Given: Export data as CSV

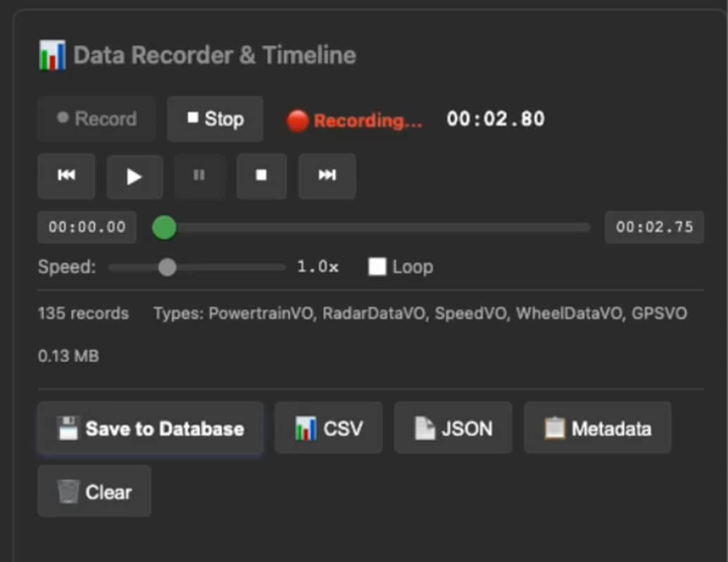Looking at the screenshot, I should pos(329,428).
